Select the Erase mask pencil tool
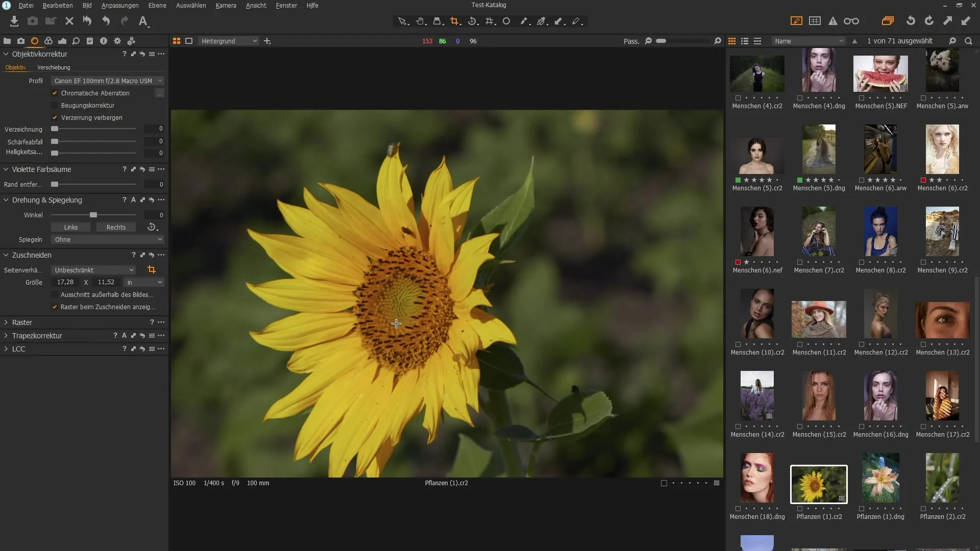 pos(577,21)
